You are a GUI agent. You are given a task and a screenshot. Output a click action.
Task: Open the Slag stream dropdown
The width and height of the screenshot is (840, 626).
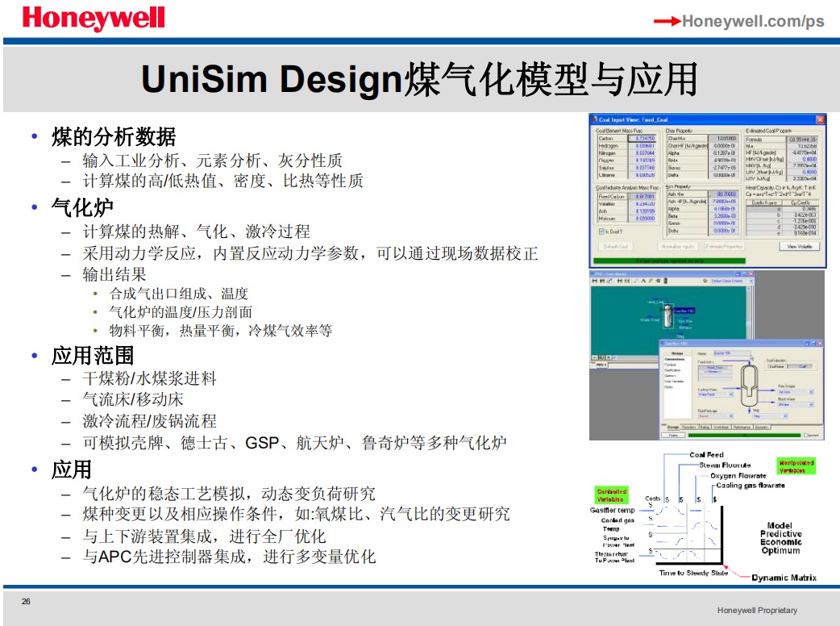tap(785, 416)
